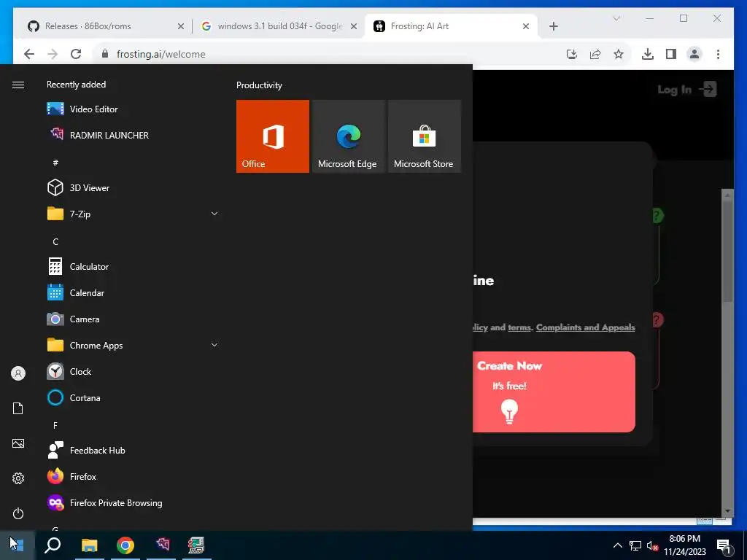This screenshot has height=560, width=747.
Task: Open notification center icon
Action: click(724, 546)
